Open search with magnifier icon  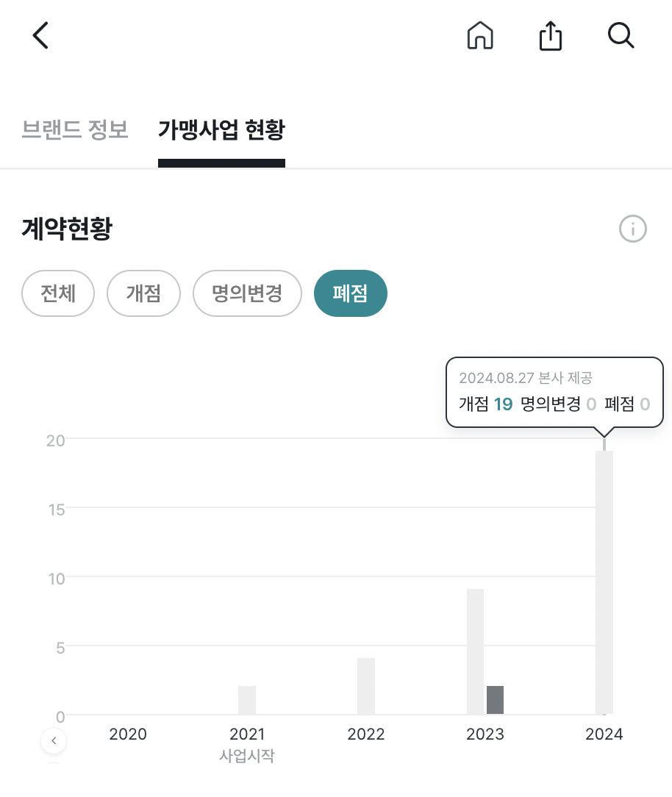[x=621, y=35]
